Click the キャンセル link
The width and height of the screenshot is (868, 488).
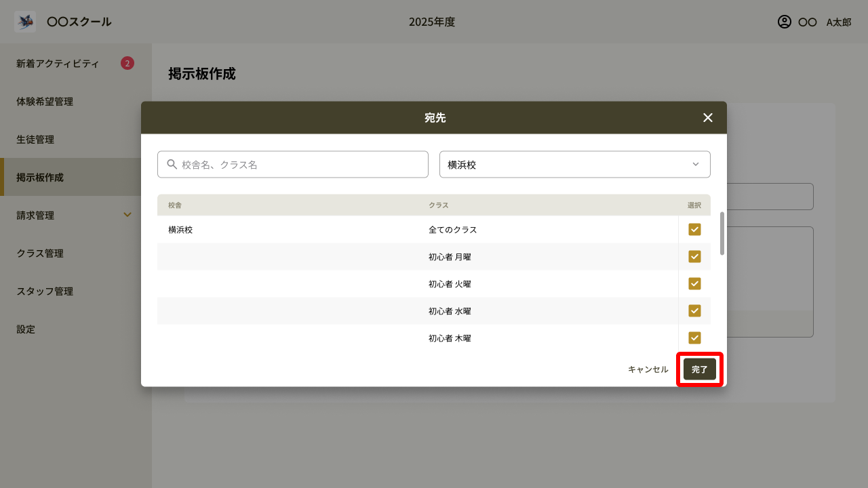point(647,369)
